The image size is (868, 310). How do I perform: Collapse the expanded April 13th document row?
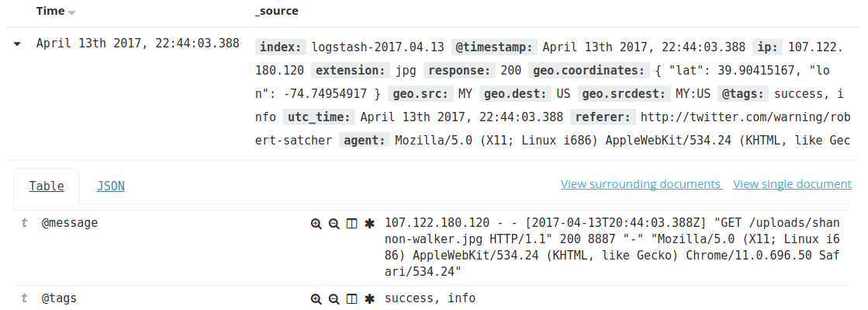pyautogui.click(x=17, y=44)
